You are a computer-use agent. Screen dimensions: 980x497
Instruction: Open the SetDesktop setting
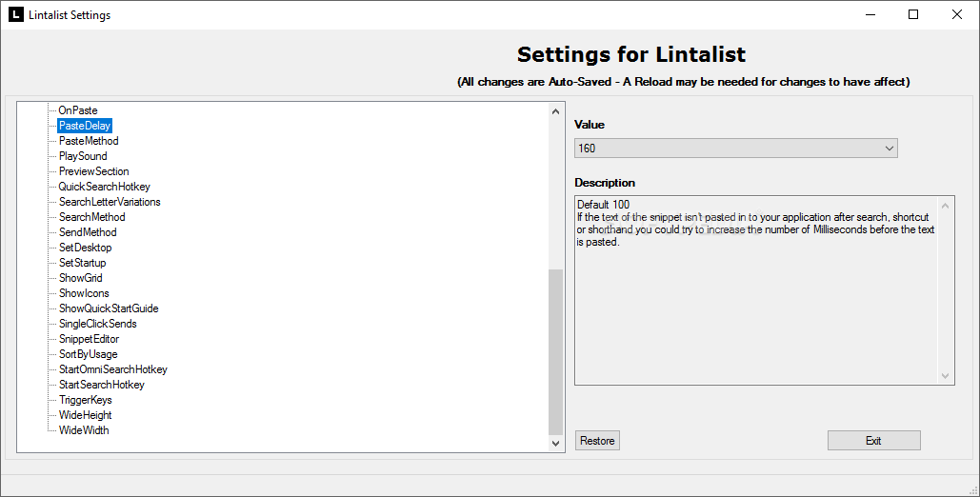85,247
